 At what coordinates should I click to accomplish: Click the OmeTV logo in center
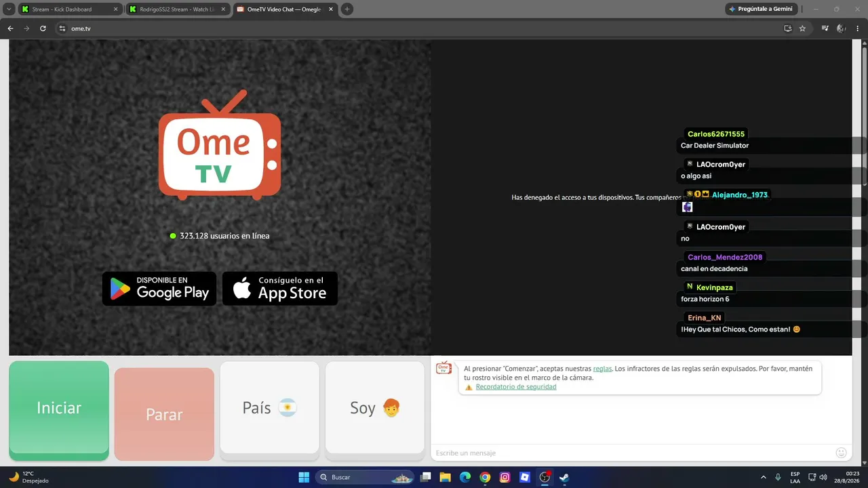pyautogui.click(x=220, y=145)
